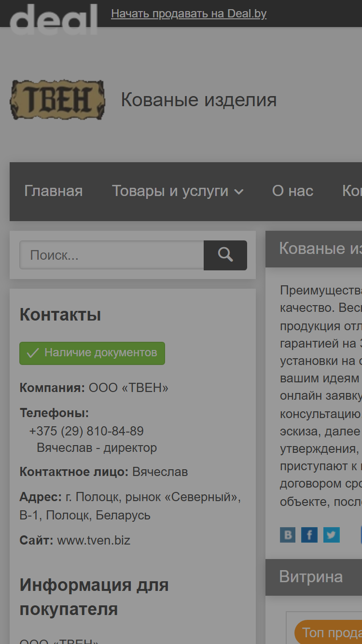Click the Кованые изделия site title
362x644 pixels.
pyautogui.click(x=199, y=100)
